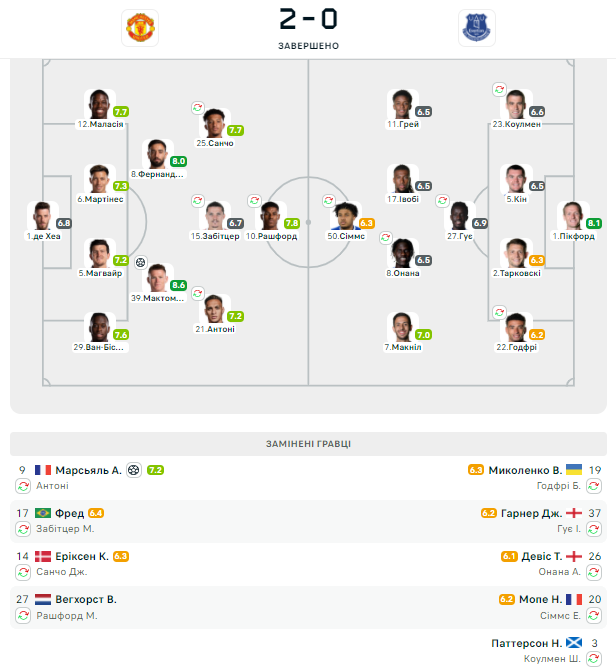Click the Manchester United crest icon
The width and height of the screenshot is (616, 672).
pyautogui.click(x=139, y=27)
